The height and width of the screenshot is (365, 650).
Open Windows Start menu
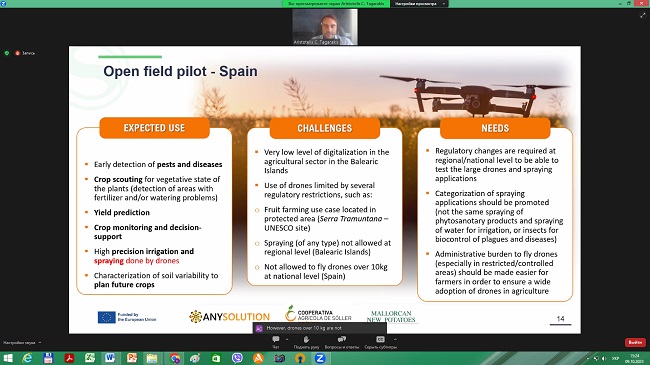(x=7, y=358)
